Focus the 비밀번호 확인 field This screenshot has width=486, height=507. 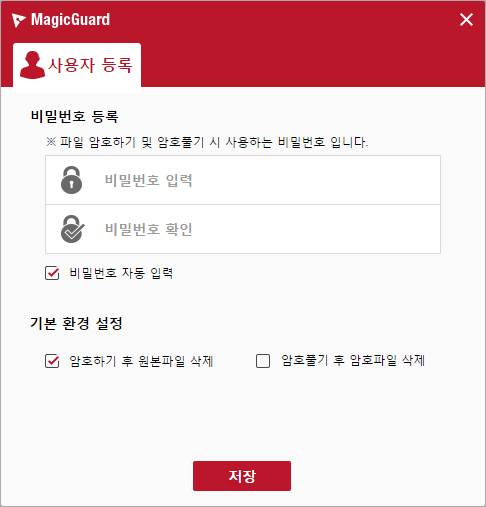tap(243, 229)
